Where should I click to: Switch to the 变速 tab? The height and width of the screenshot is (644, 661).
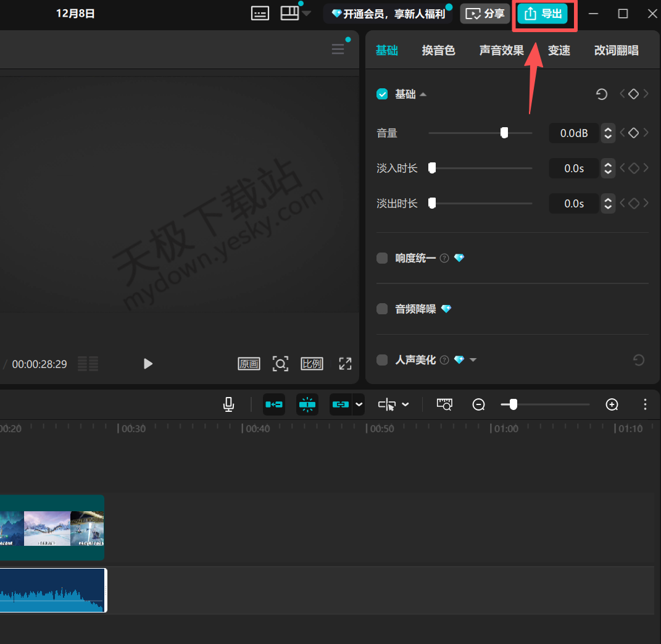(559, 51)
